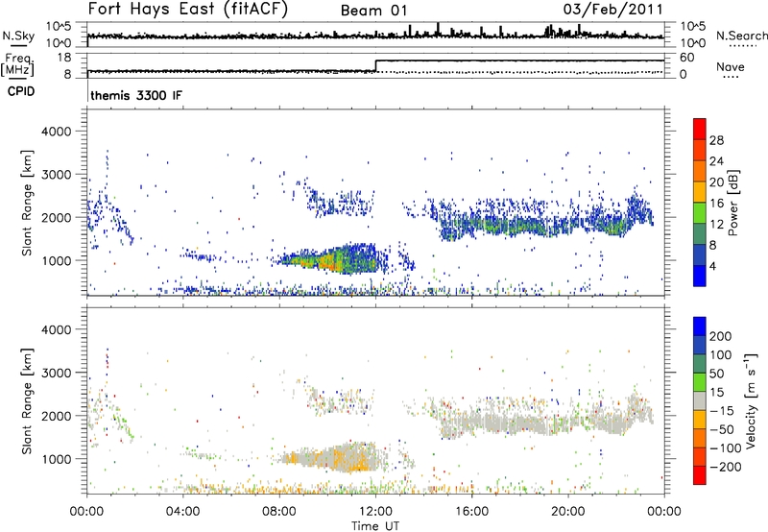Click the '4' power colorbar tick

(x=712, y=266)
